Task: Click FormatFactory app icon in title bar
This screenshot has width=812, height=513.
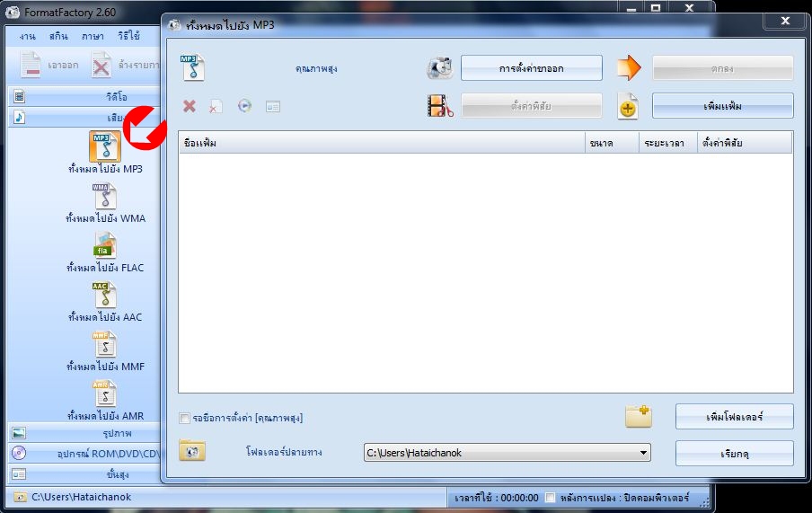Action: point(13,12)
